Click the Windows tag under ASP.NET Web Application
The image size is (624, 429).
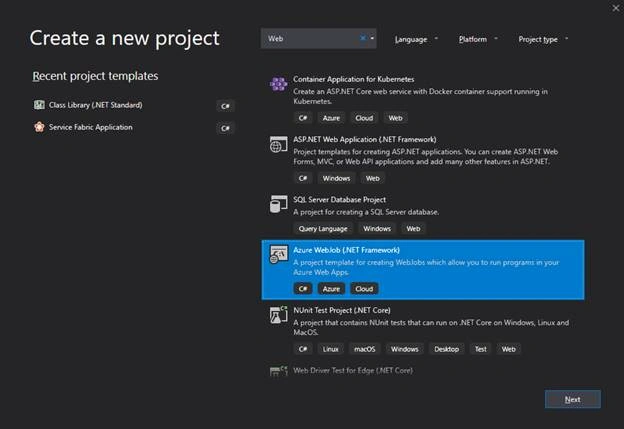pos(336,178)
